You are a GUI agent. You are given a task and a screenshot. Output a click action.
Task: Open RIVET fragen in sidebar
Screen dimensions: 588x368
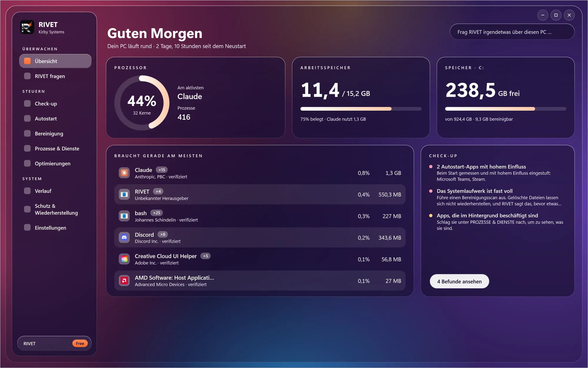(55, 76)
